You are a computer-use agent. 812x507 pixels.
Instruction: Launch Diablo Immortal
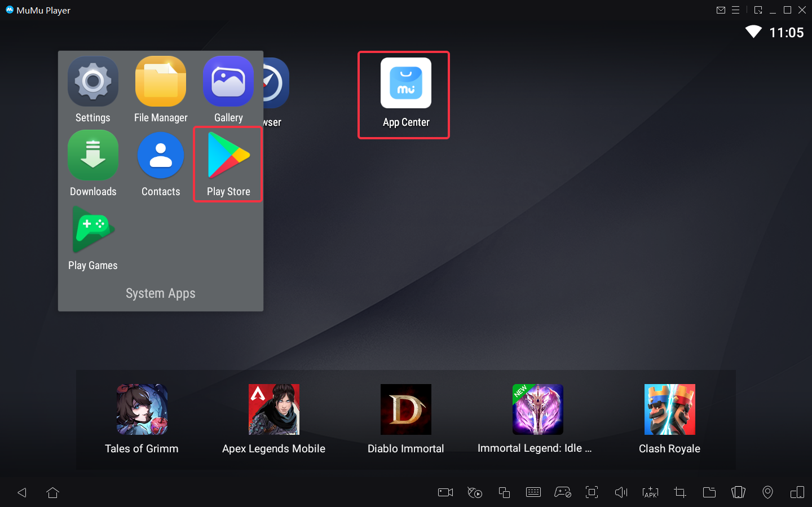[406, 409]
